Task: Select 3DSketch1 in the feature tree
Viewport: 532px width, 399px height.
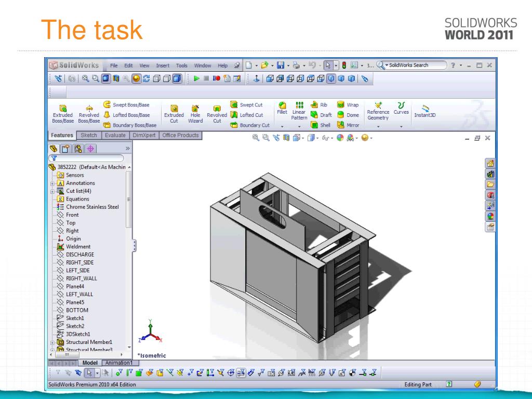Action: (x=74, y=334)
